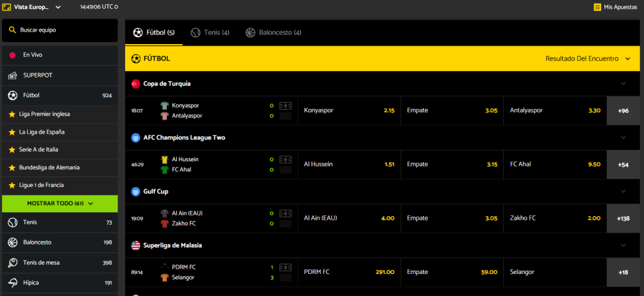The width and height of the screenshot is (644, 296).
Task: Open Konyaspor vs Antalyaspor match at 18:07
Action: click(211, 111)
